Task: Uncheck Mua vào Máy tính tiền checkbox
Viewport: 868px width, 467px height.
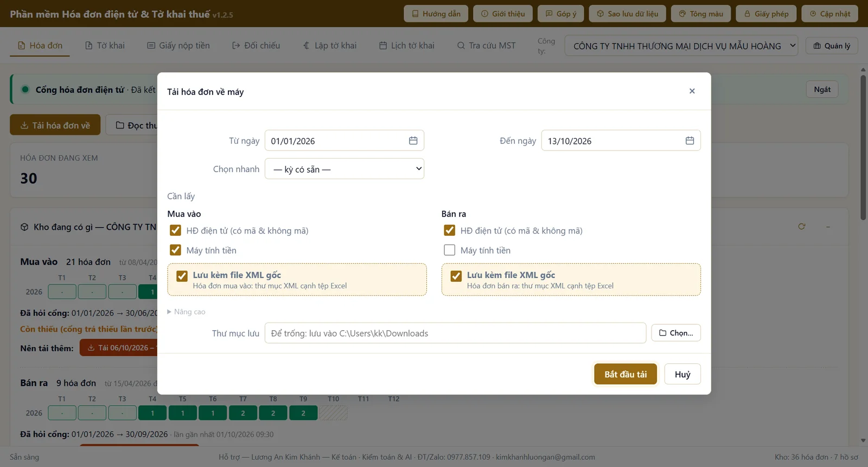Action: pos(175,250)
